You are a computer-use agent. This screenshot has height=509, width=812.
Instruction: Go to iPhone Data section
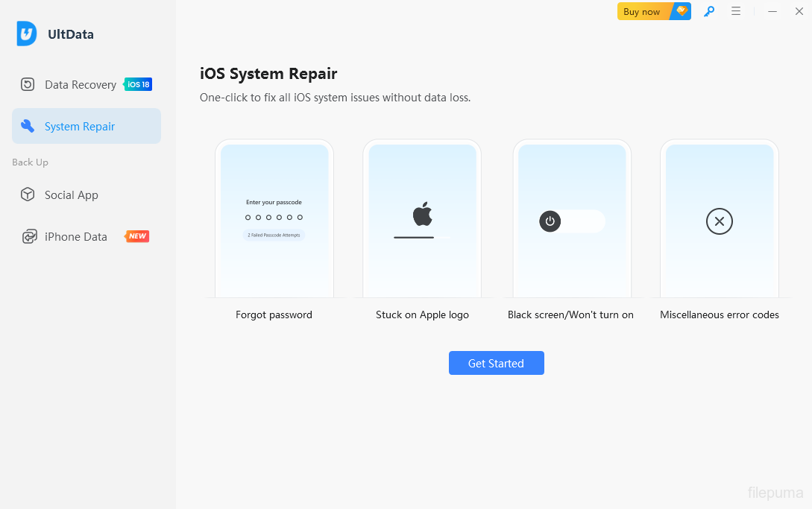(x=76, y=236)
